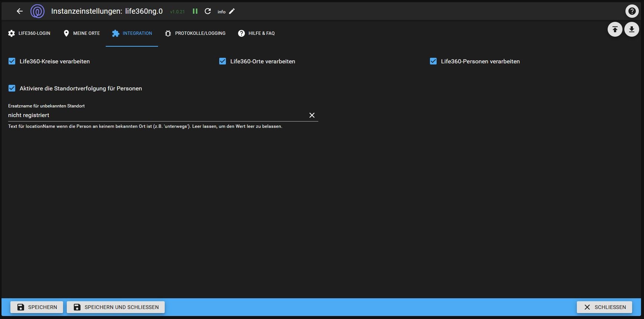Screen dimensions: 644x319
Task: Load configuration from file with upload icon
Action: tap(615, 29)
